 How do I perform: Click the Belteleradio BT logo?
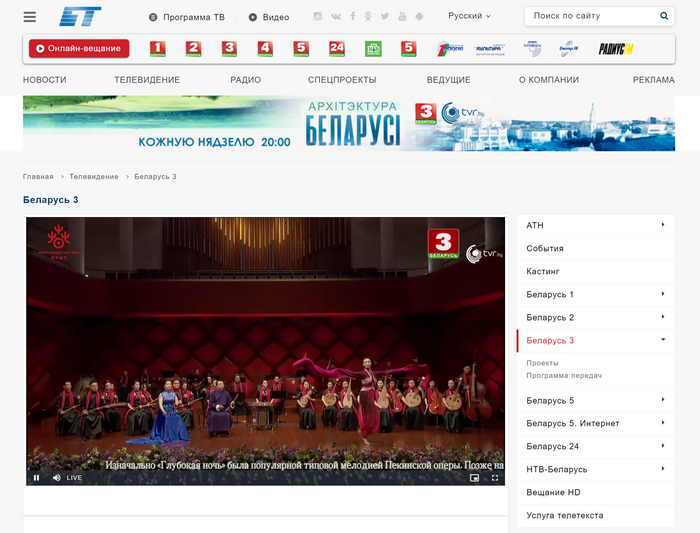pyautogui.click(x=80, y=17)
